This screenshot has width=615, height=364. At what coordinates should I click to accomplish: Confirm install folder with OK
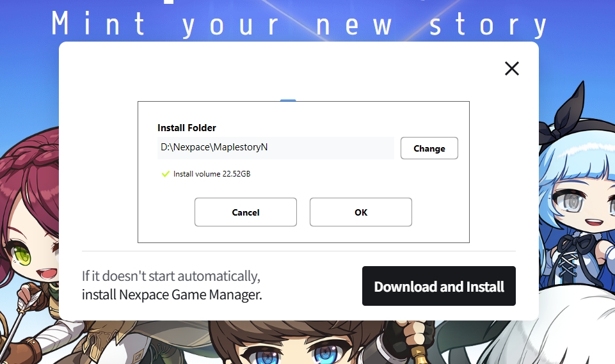click(361, 212)
